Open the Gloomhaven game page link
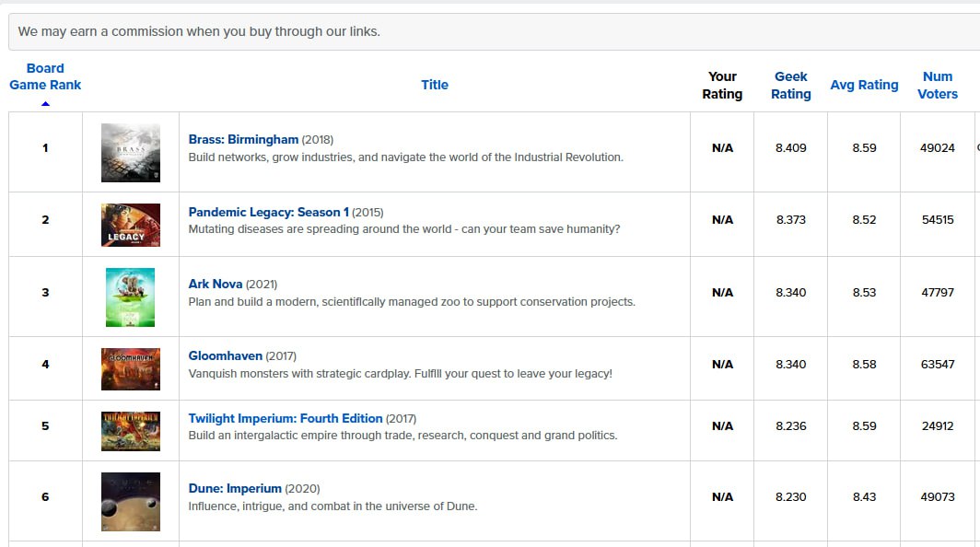 (226, 355)
